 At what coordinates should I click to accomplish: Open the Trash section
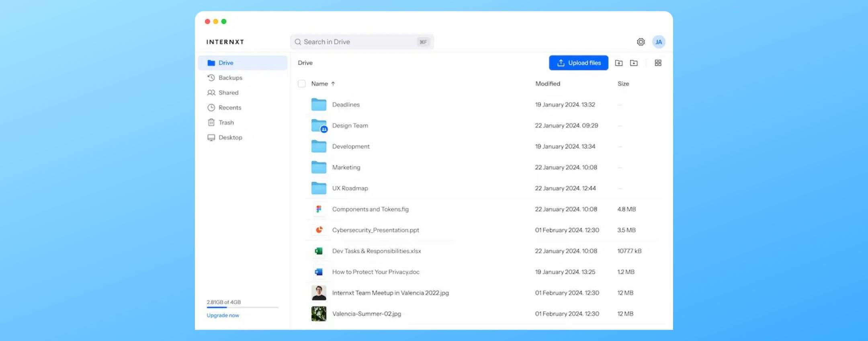(226, 123)
